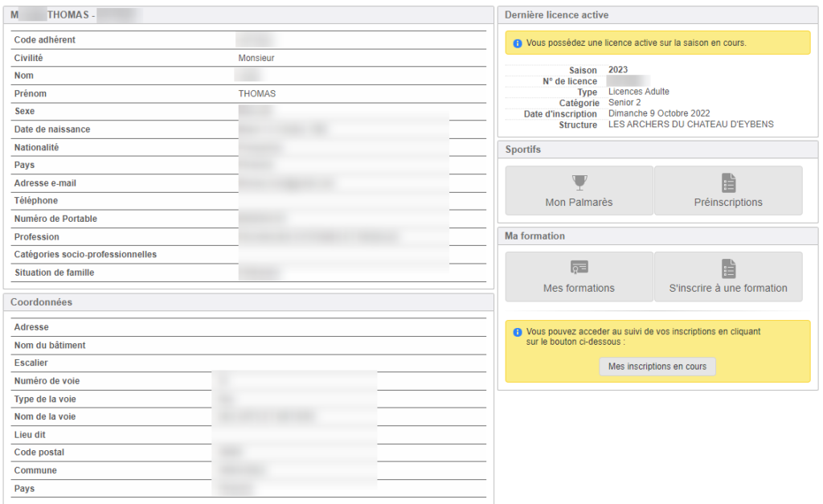Click the Sexe label
The width and height of the screenshot is (823, 504).
[x=25, y=111]
